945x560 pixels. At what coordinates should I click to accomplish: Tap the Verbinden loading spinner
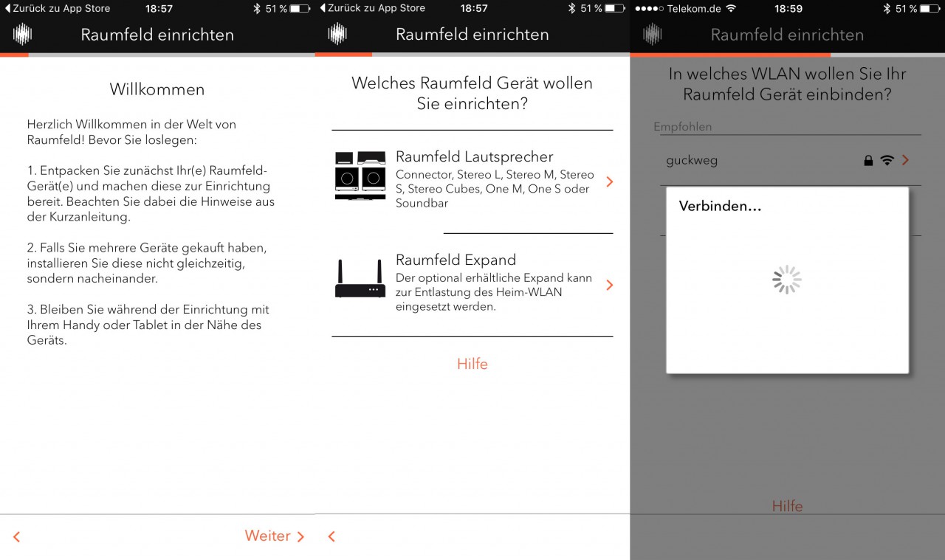tap(787, 280)
